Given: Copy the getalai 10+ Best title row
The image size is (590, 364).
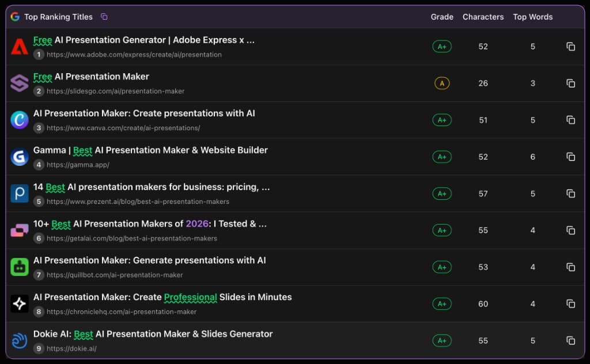Looking at the screenshot, I should point(570,230).
